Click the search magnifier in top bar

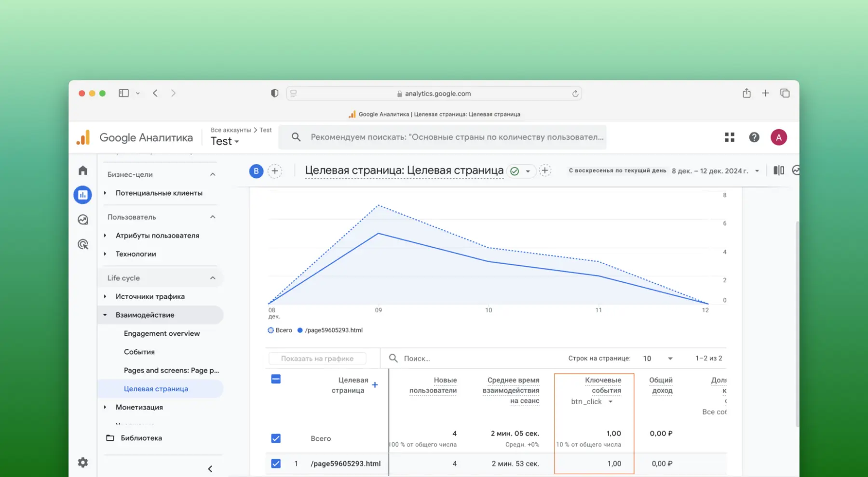coord(296,137)
